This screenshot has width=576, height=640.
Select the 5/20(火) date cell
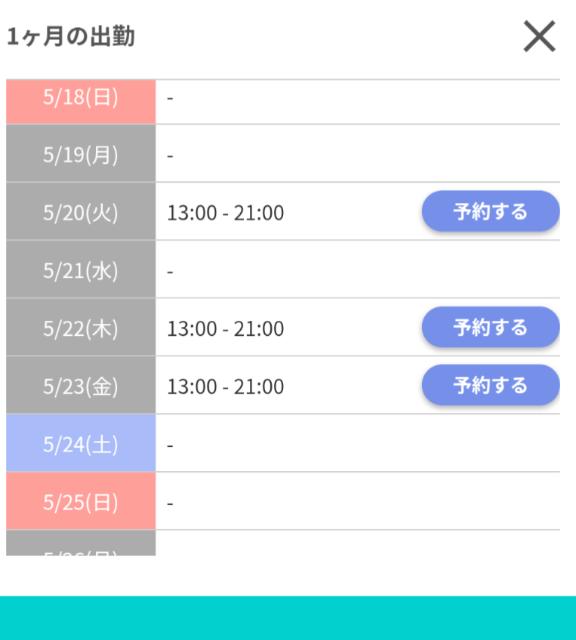(x=81, y=211)
